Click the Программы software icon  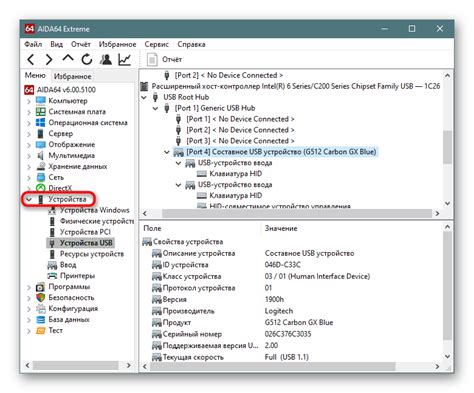click(x=40, y=287)
